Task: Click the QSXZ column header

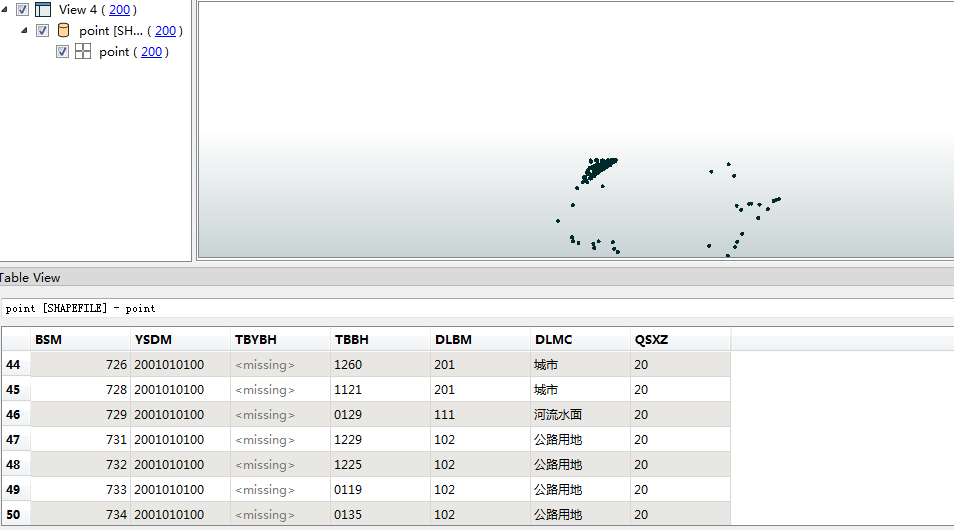Action: (680, 340)
